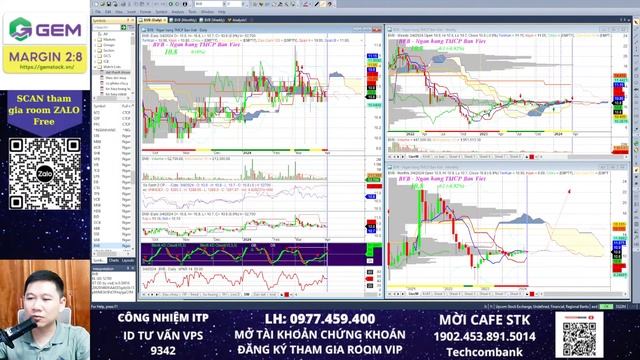The width and height of the screenshot is (640, 360).
Task: Open the Analysis menu
Action: pos(178,12)
